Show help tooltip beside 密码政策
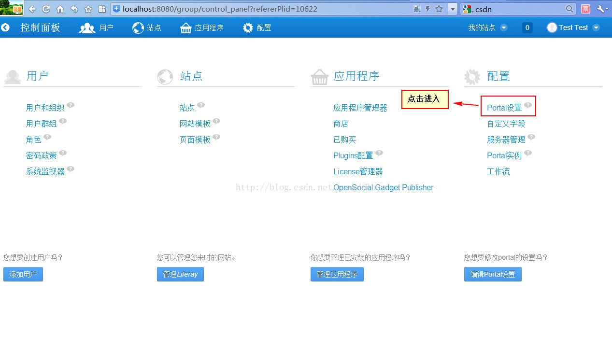Image resolution: width=612 pixels, height=364 pixels. (x=63, y=153)
